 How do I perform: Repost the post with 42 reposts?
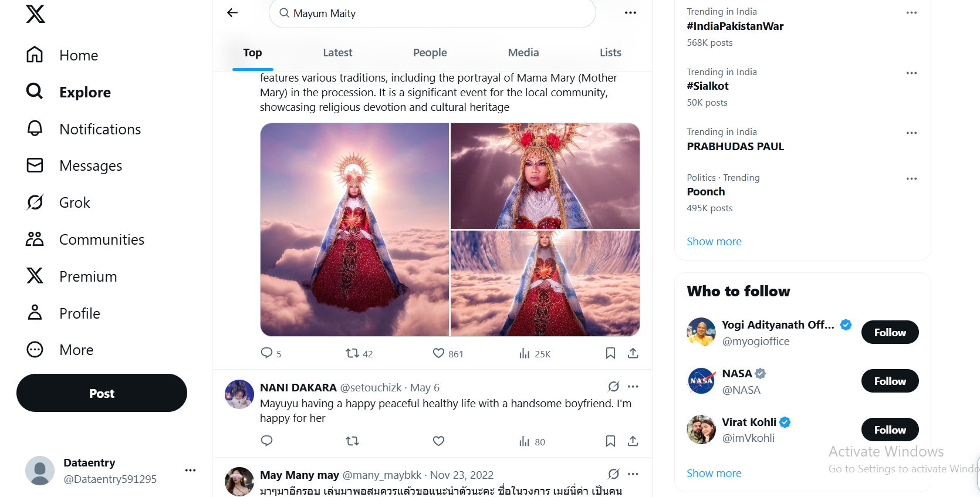click(352, 353)
